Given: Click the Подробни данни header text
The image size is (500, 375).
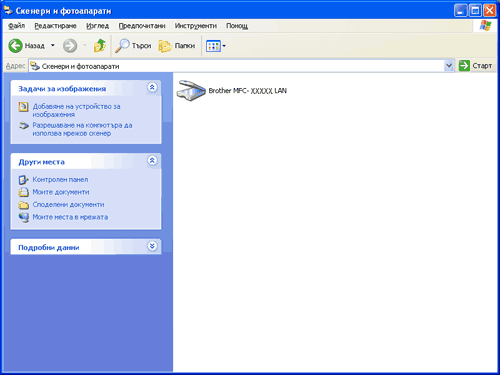Looking at the screenshot, I should [49, 248].
